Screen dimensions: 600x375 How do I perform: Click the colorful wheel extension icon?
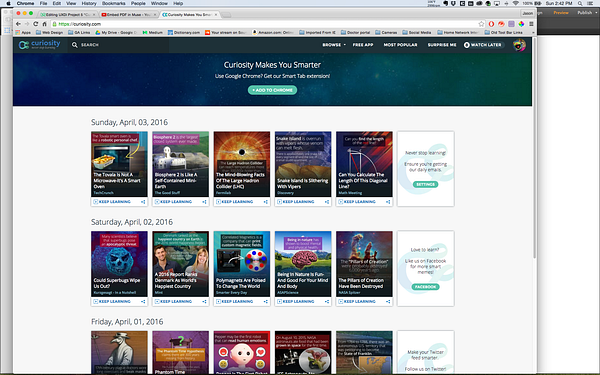coord(521,24)
